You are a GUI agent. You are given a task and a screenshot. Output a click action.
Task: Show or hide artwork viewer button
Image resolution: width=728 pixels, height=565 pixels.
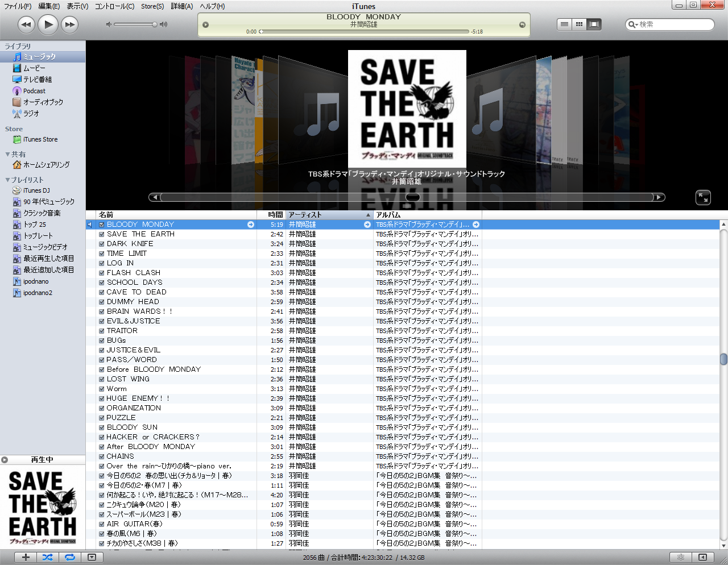point(92,558)
